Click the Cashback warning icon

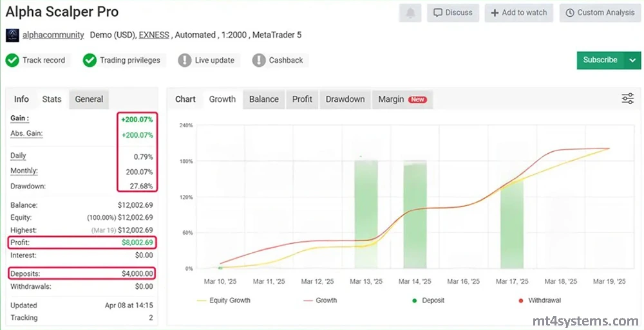(x=259, y=60)
